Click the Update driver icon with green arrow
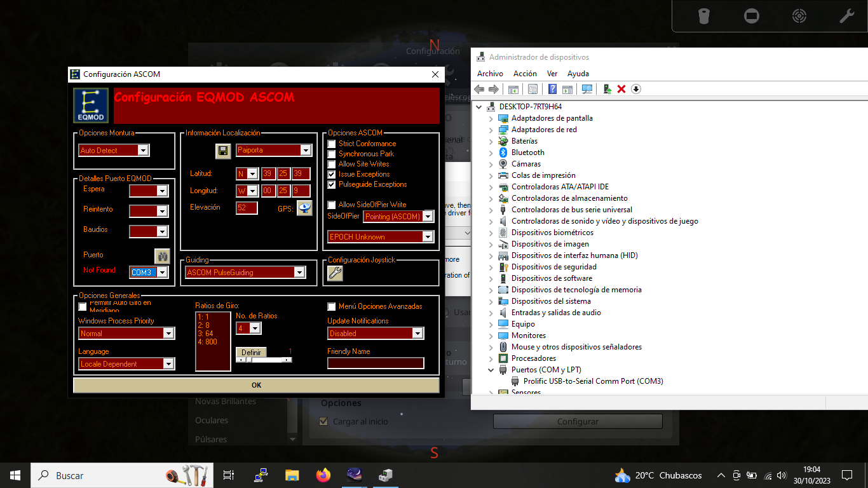The image size is (868, 488). coord(607,89)
